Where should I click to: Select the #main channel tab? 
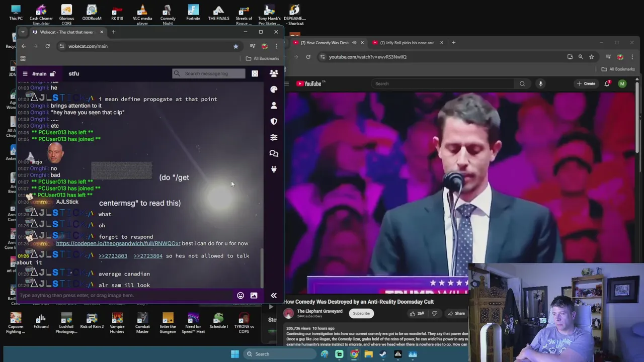39,73
